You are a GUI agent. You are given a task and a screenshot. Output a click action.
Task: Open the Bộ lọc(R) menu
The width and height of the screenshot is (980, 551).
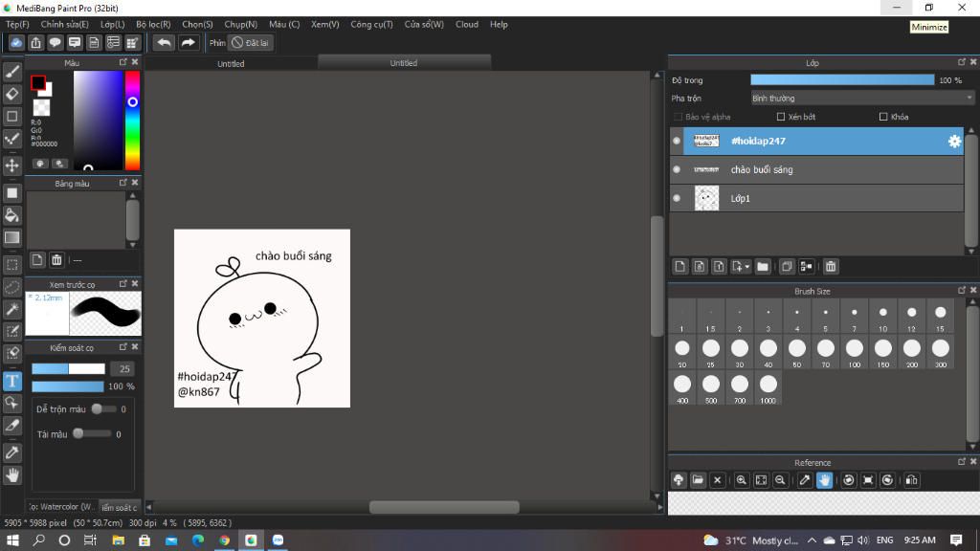(153, 24)
